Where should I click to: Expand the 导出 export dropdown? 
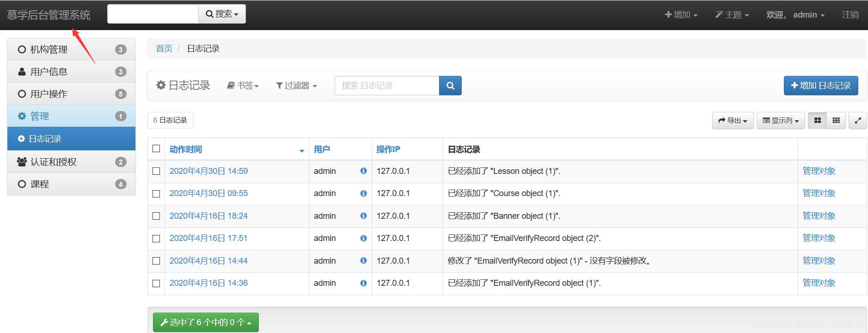coord(733,120)
